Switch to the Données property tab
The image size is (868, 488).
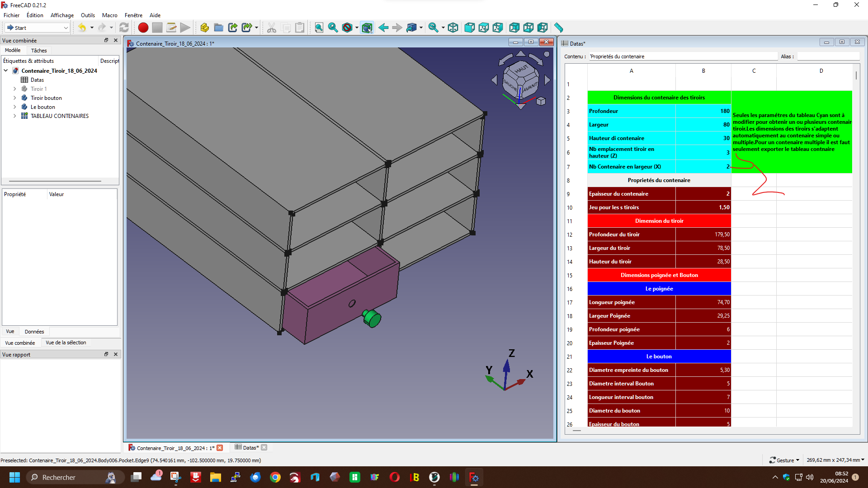(34, 332)
